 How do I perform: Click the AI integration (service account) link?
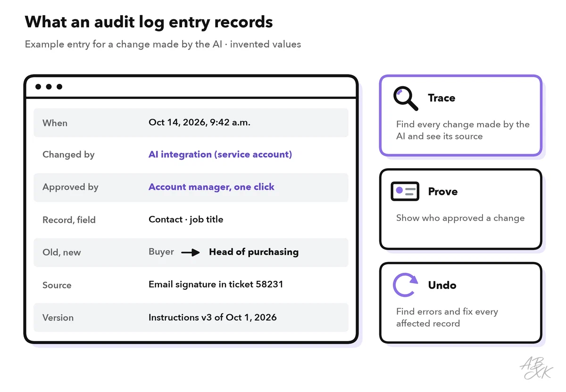pyautogui.click(x=220, y=155)
